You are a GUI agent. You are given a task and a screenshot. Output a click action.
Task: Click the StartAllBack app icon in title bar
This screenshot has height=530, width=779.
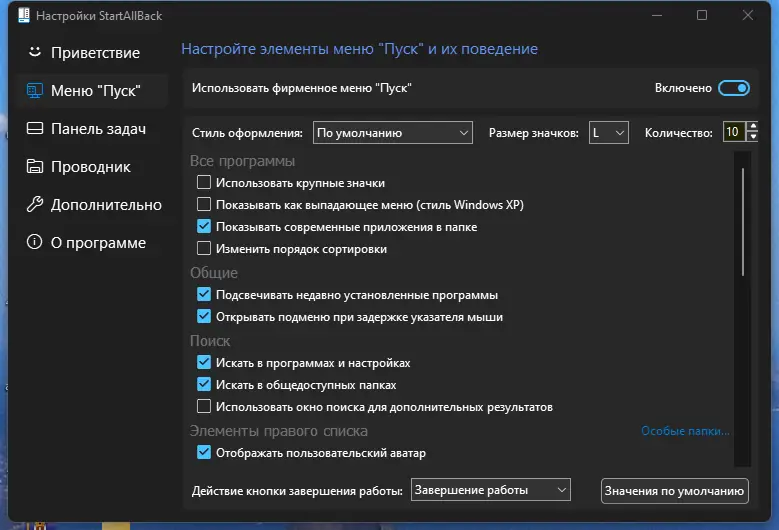[x=24, y=15]
